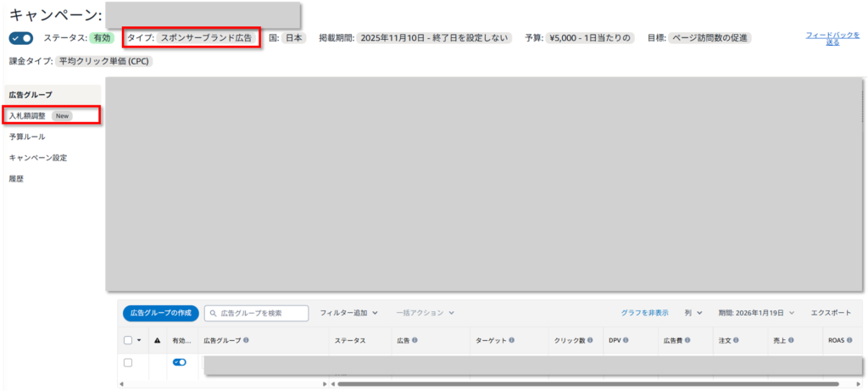Click the 広告グループの作成 button

[160, 313]
